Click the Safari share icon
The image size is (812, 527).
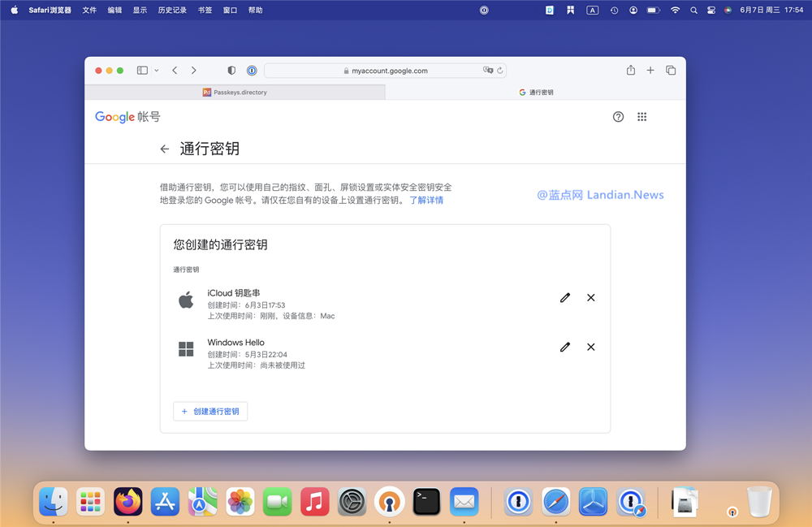631,71
